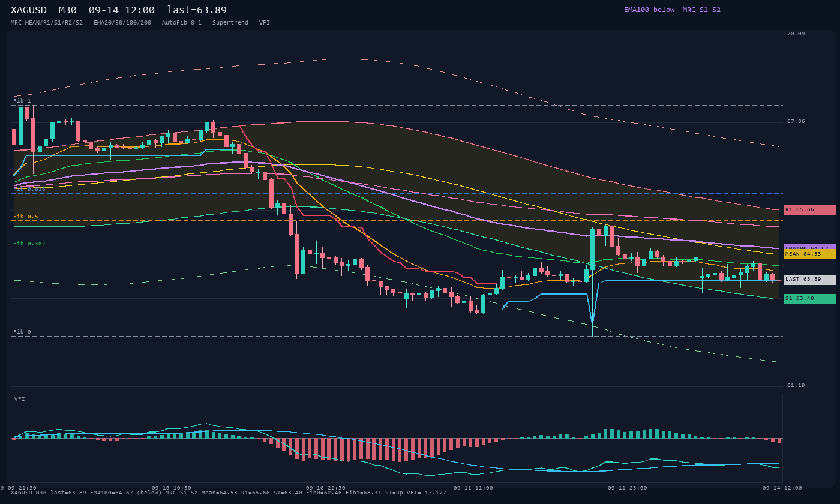Click the 'Supertrend' legend entry
The image size is (840, 504).
[x=230, y=23]
